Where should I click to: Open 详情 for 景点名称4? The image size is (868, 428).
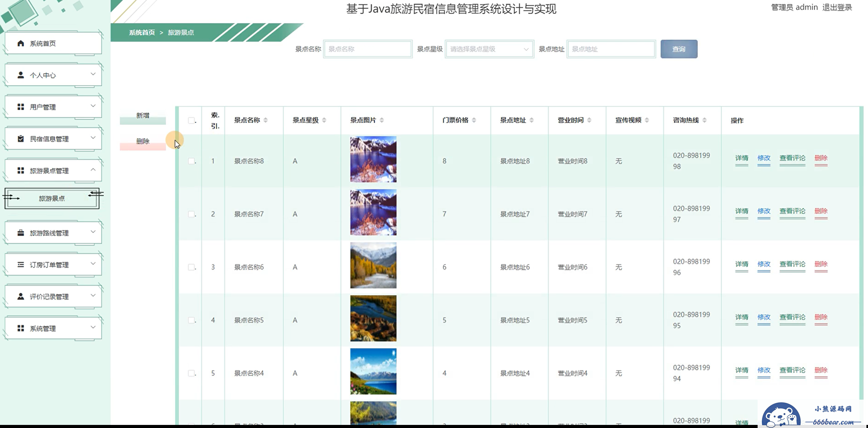pos(742,370)
